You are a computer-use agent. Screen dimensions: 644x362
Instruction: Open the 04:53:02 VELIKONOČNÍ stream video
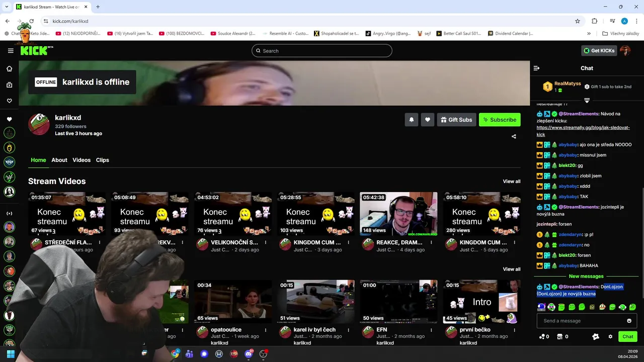click(233, 214)
